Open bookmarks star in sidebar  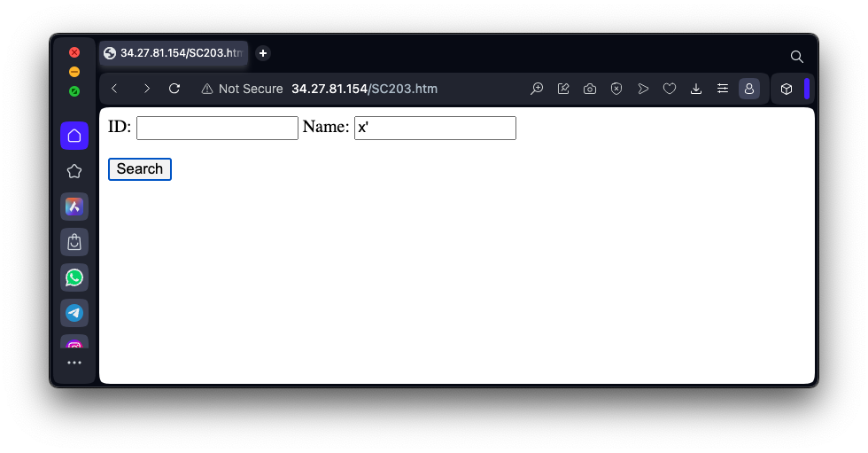74,171
